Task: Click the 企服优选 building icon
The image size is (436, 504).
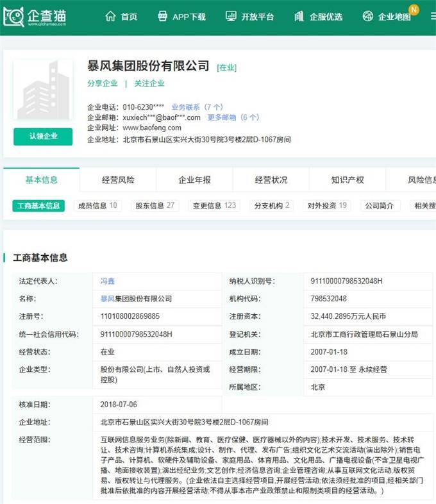Action: coord(299,17)
